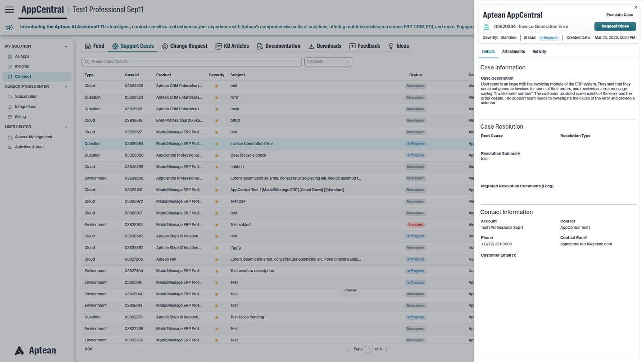This screenshot has width=644, height=362.
Task: Focus the Search Case Details field
Action: click(x=191, y=62)
